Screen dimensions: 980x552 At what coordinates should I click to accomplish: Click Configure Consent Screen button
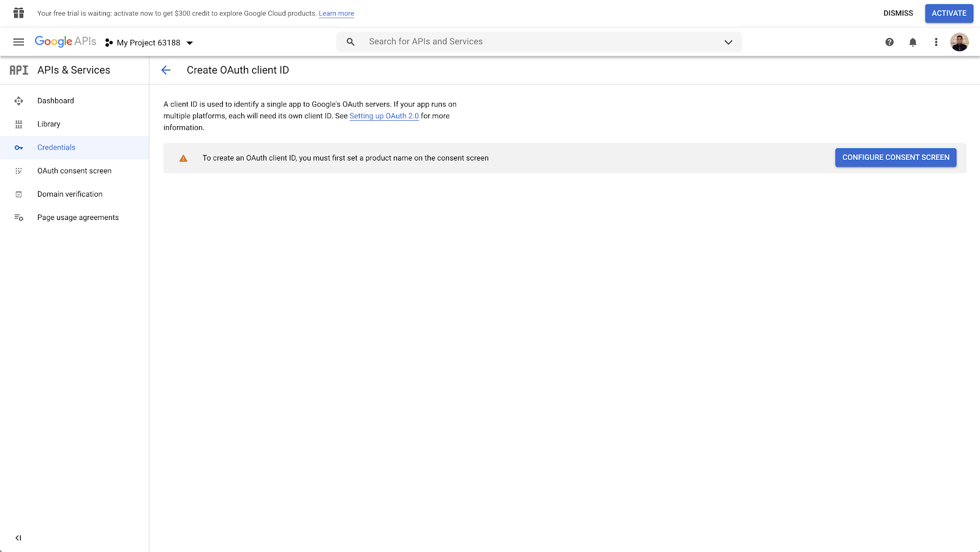[x=895, y=157]
